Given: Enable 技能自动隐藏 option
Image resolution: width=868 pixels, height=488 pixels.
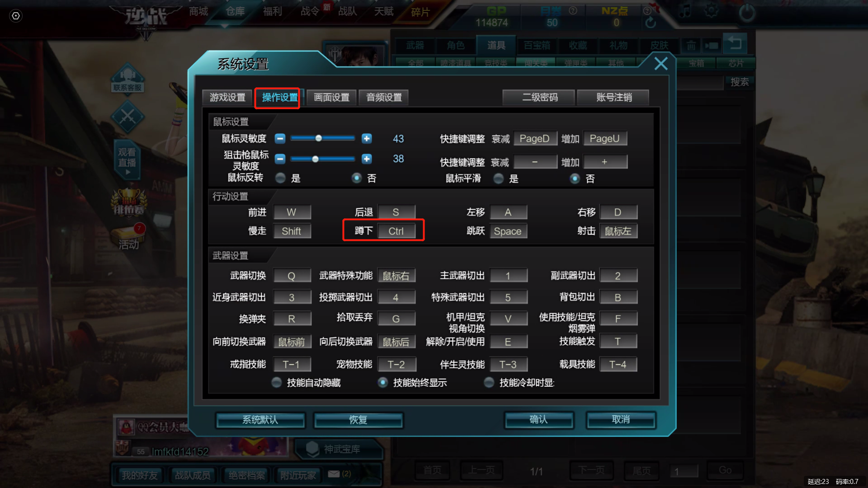Looking at the screenshot, I should pos(277,383).
